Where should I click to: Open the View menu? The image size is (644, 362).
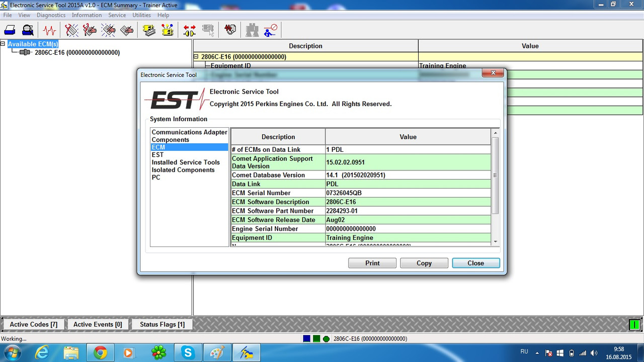(x=24, y=15)
